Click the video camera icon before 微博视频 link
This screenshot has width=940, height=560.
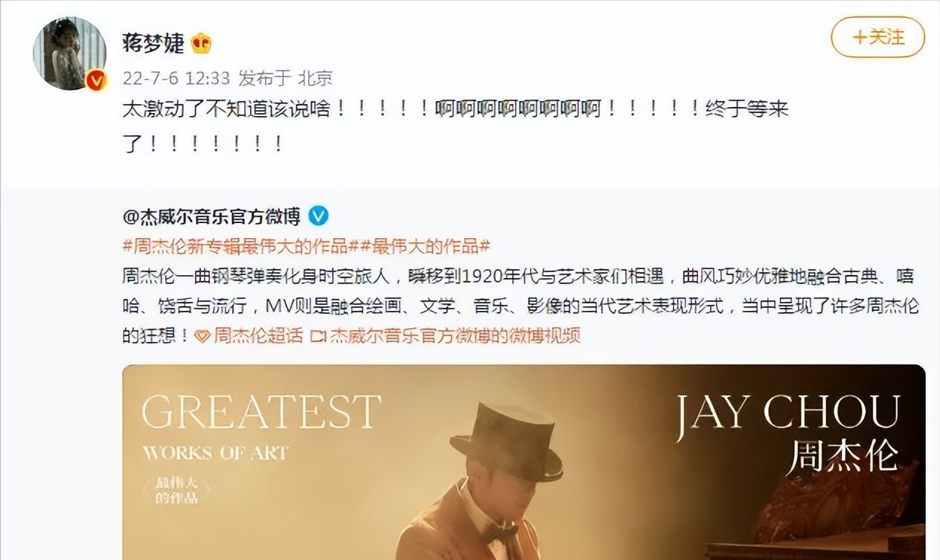click(319, 336)
